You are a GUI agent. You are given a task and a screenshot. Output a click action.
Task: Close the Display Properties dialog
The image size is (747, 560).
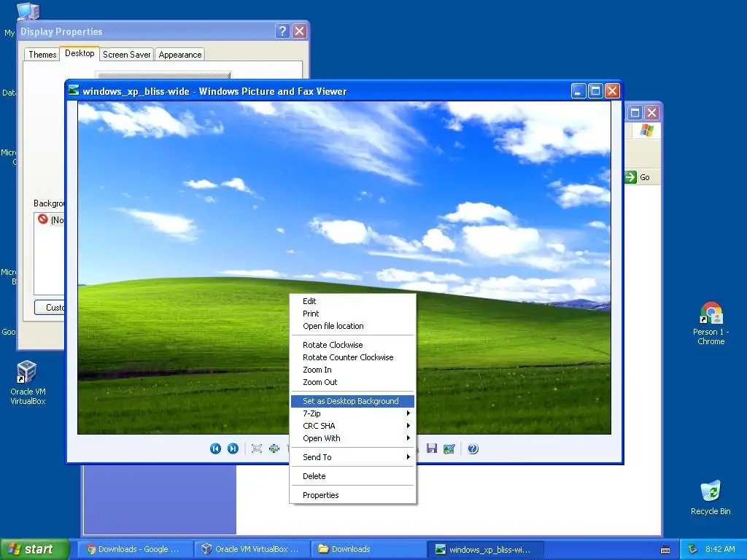299,31
